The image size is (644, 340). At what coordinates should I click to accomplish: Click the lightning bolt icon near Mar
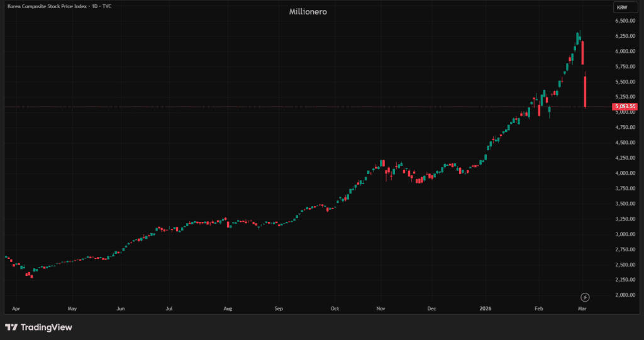click(585, 297)
